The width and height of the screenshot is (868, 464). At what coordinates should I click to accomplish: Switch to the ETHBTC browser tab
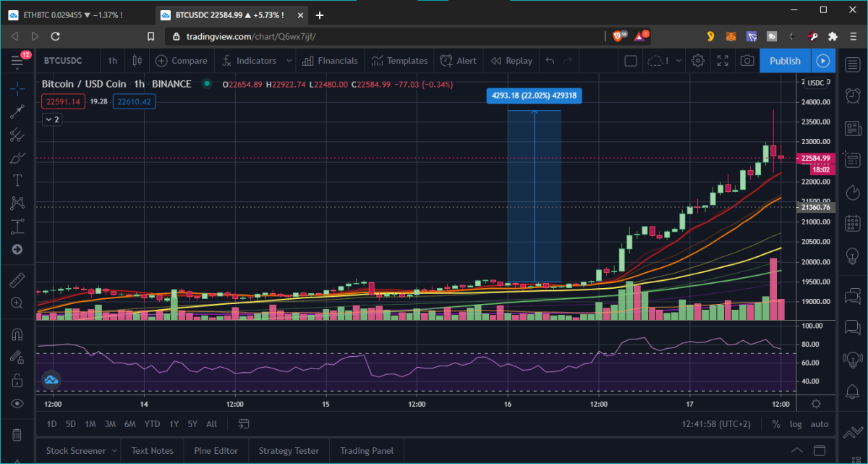pyautogui.click(x=77, y=14)
